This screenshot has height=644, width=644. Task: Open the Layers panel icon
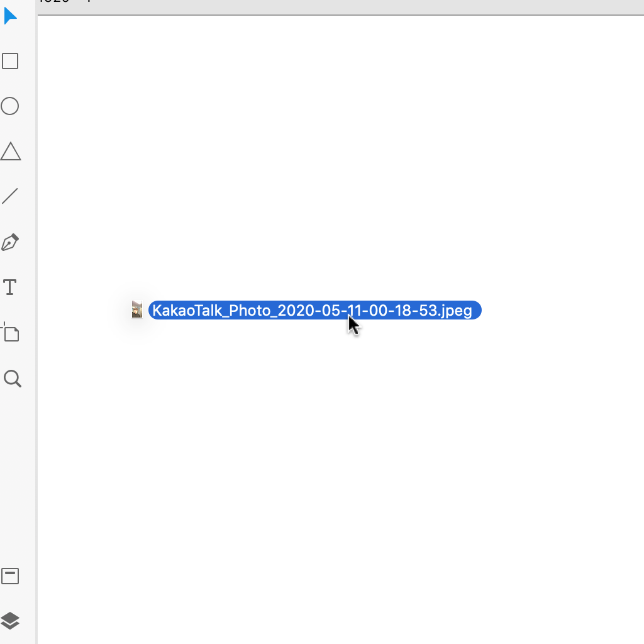(x=10, y=621)
